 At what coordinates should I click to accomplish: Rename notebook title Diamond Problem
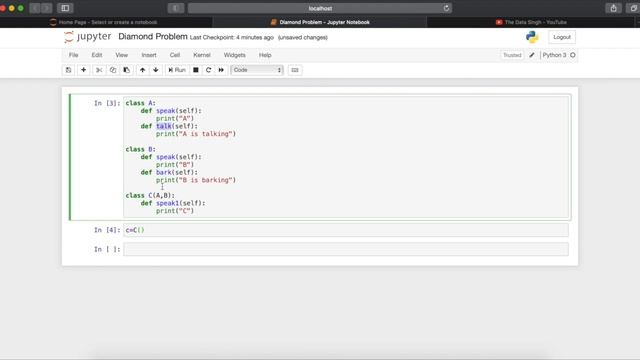pyautogui.click(x=153, y=37)
